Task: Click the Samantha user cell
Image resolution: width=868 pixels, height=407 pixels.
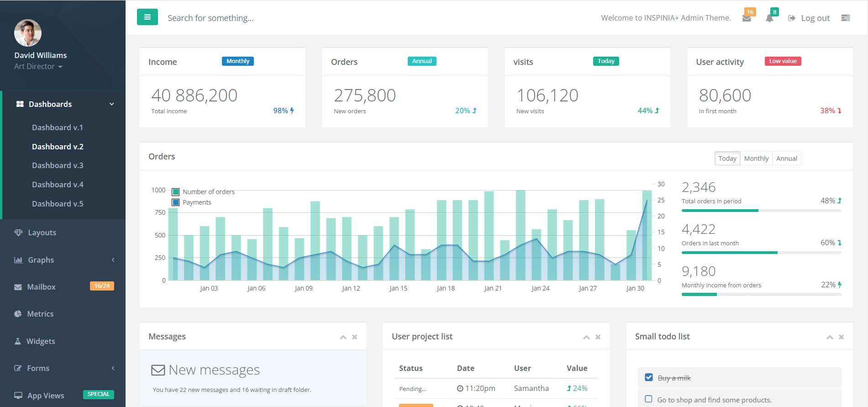Action: pyautogui.click(x=531, y=388)
